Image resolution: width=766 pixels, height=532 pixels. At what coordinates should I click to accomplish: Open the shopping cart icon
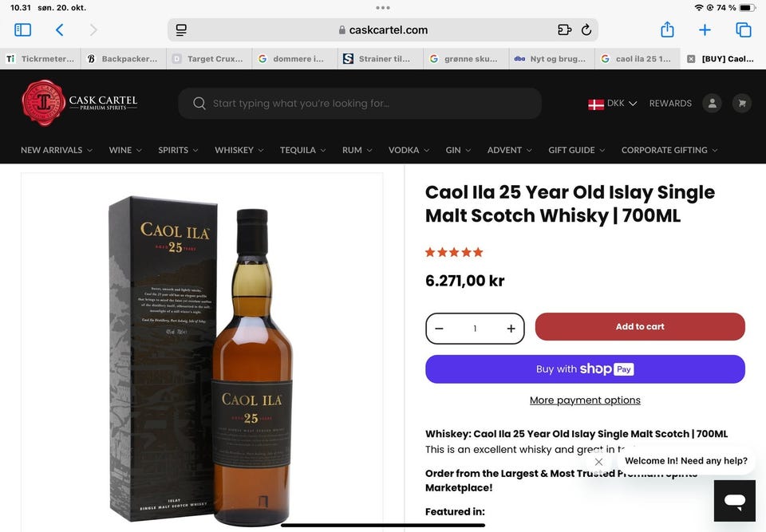coord(742,104)
